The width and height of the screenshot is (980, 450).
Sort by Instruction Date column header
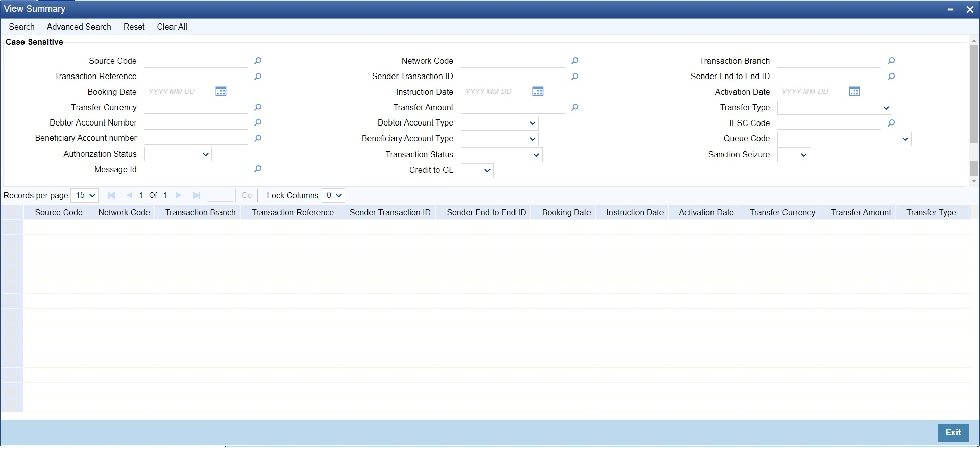635,212
